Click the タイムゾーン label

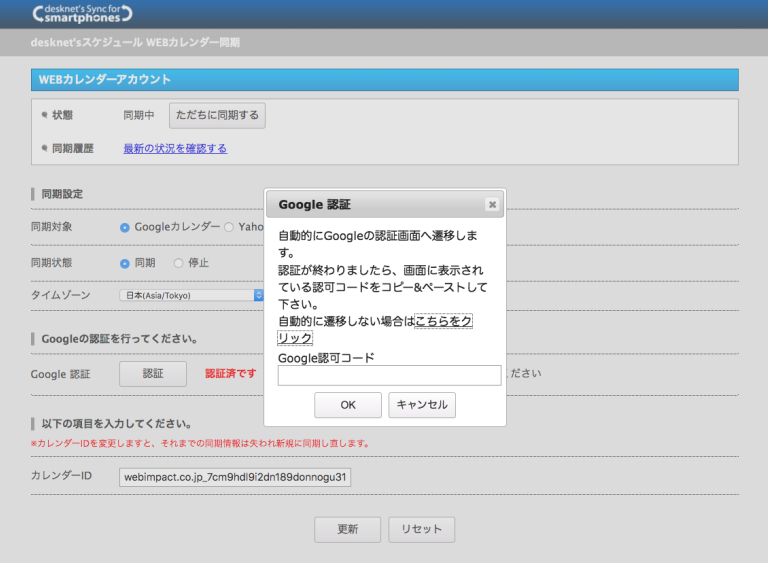coord(61,295)
